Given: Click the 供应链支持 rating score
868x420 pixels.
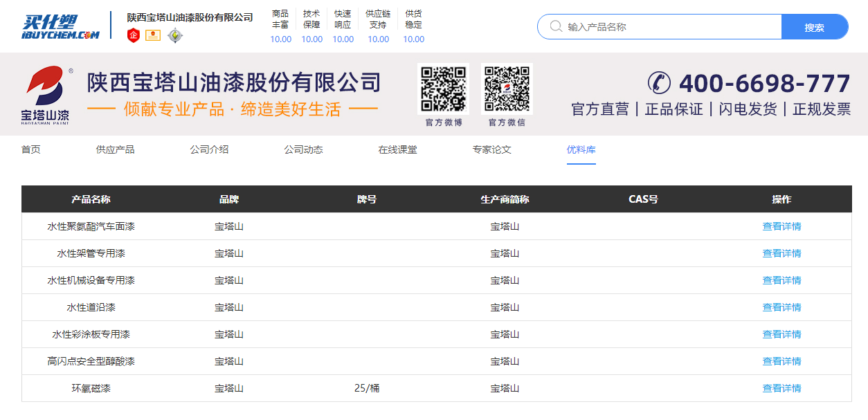Looking at the screenshot, I should click(x=379, y=39).
